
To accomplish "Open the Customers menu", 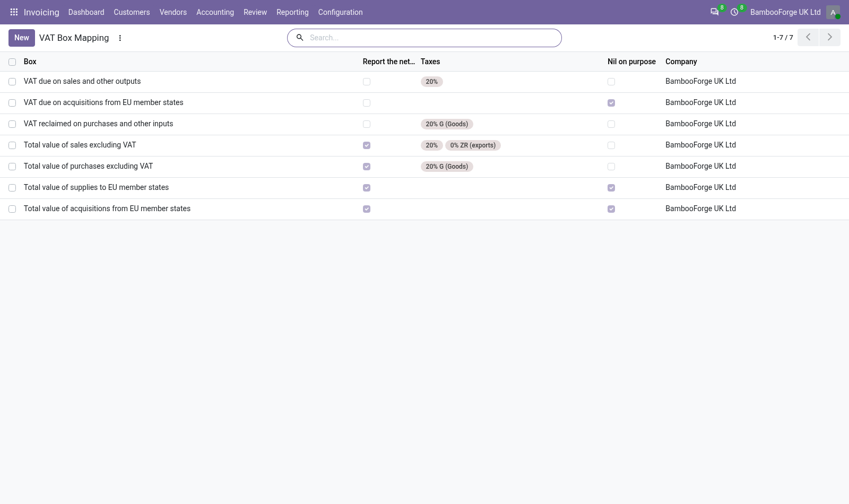I will point(132,12).
